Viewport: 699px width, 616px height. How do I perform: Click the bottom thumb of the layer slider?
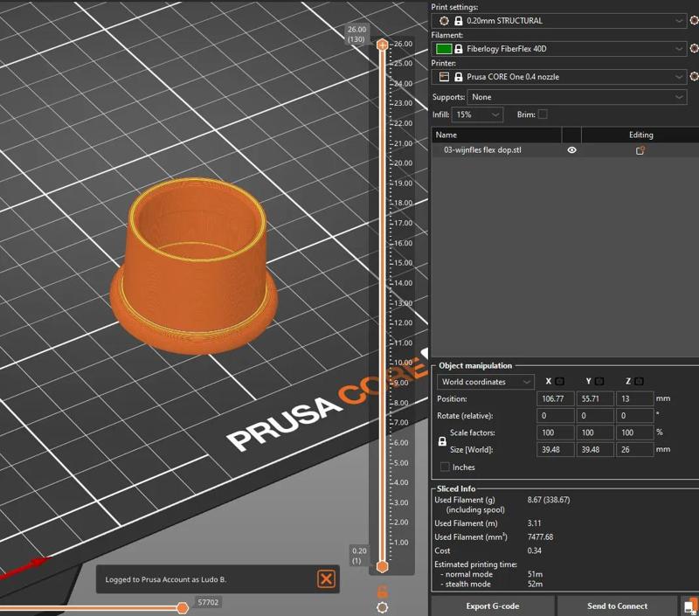(x=382, y=567)
